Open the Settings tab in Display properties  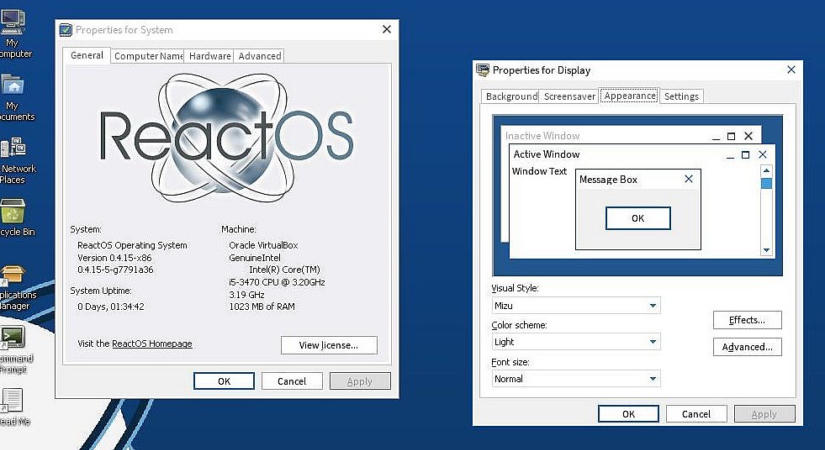click(x=681, y=96)
